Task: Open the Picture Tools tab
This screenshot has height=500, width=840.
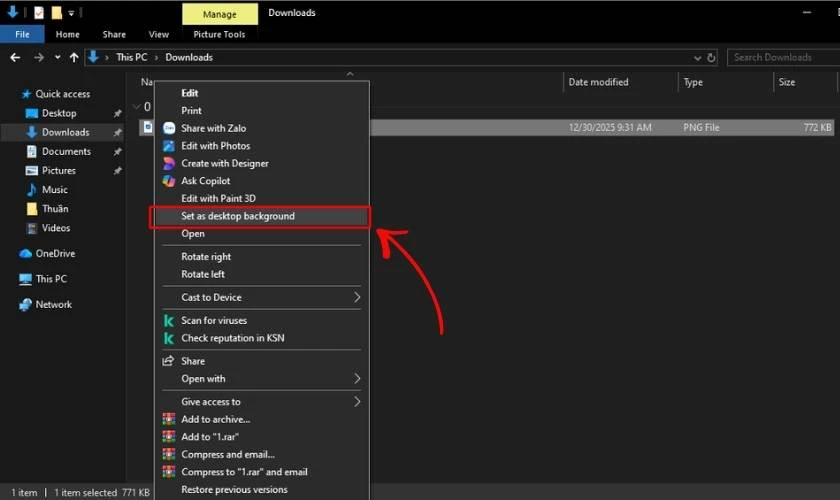Action: point(219,34)
